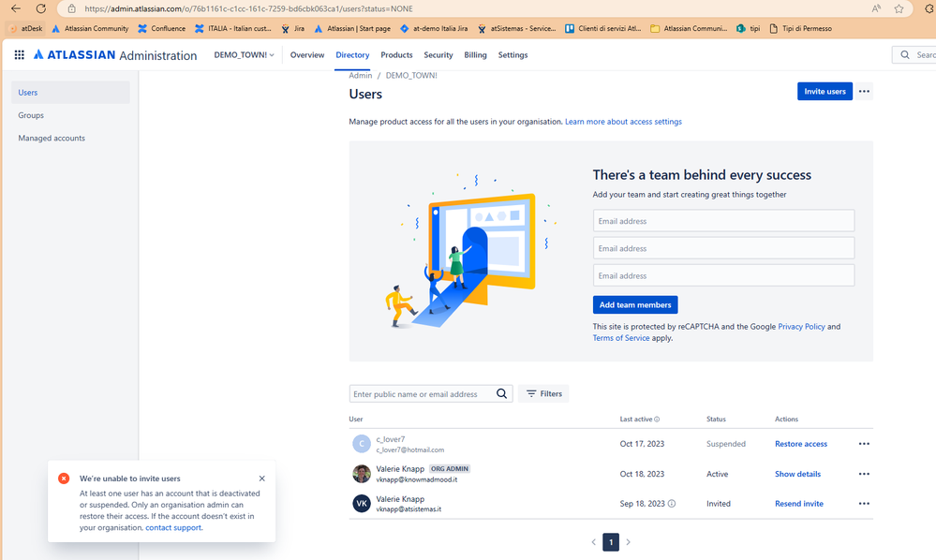Select page 1 in pagination
Viewport: 936px width, 560px height.
pos(611,542)
